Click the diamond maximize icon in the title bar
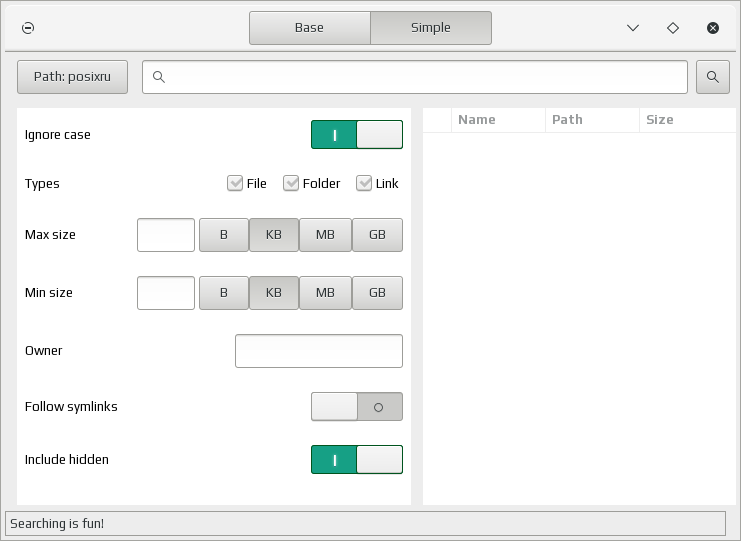741x541 pixels. [673, 28]
